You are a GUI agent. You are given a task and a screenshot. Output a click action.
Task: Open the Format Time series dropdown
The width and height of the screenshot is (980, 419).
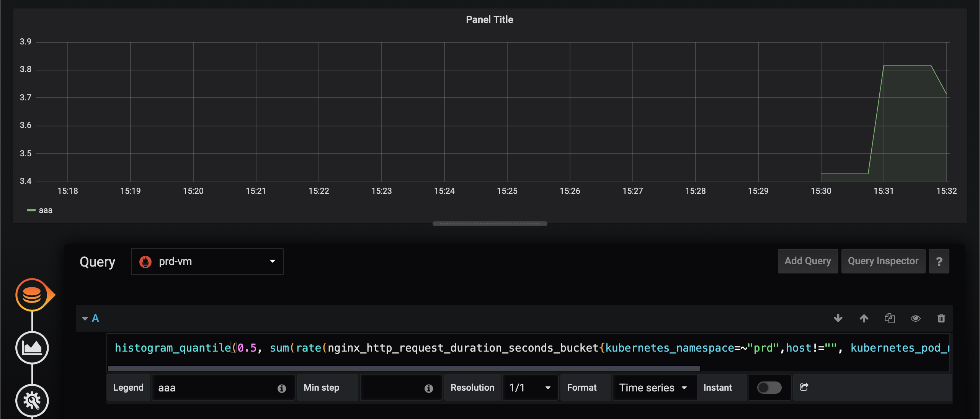[x=654, y=388]
